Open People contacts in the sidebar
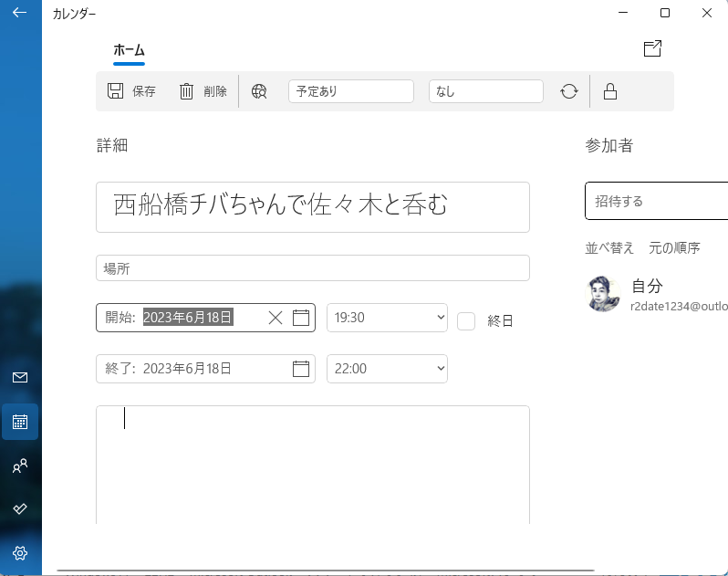Screen dimensions: 728x576 (x=20, y=466)
